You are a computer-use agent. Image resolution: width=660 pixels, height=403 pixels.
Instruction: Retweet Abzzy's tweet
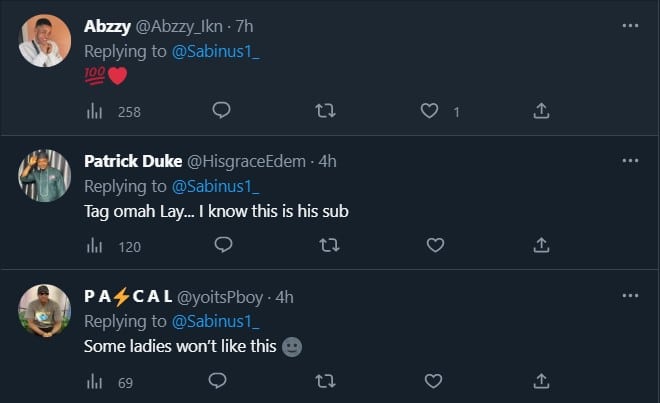point(325,111)
